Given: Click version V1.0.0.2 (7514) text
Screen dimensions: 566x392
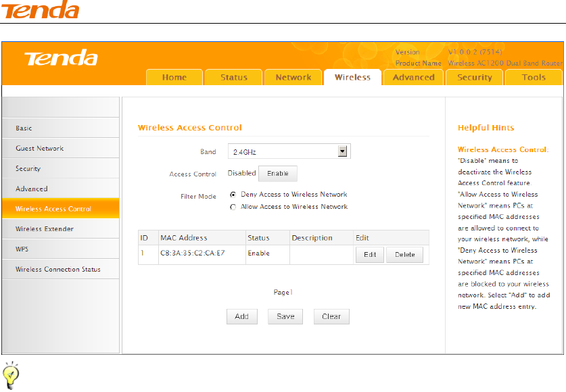Looking at the screenshot, I should tap(475, 52).
